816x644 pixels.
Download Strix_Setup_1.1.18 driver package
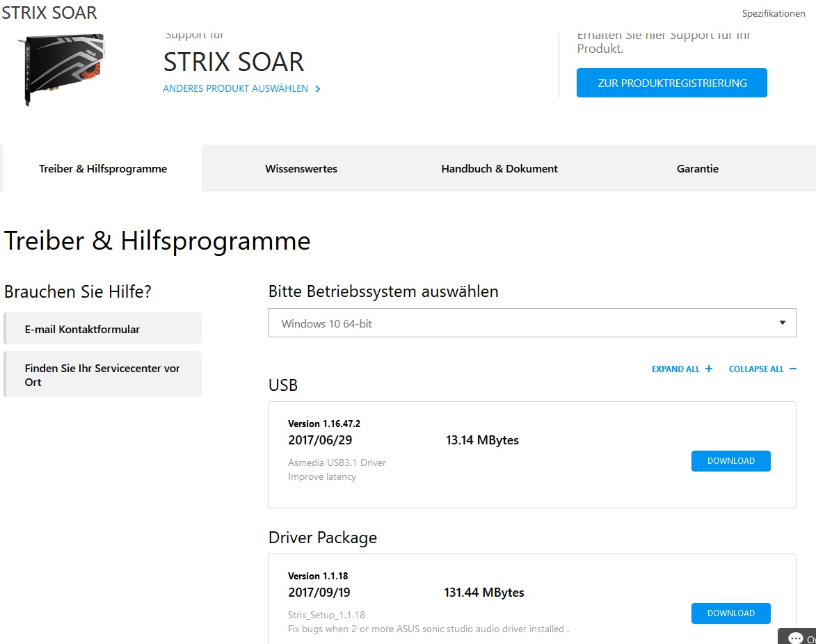(x=730, y=613)
